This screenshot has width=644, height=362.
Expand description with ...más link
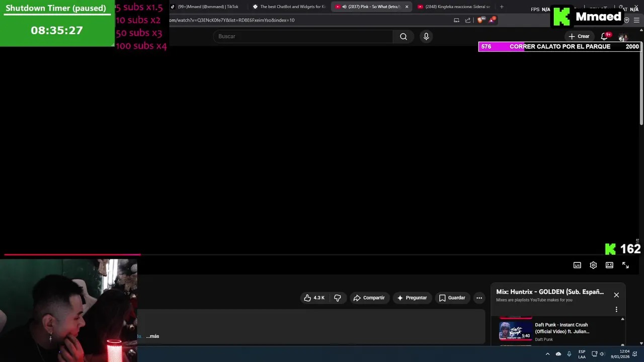(x=152, y=336)
